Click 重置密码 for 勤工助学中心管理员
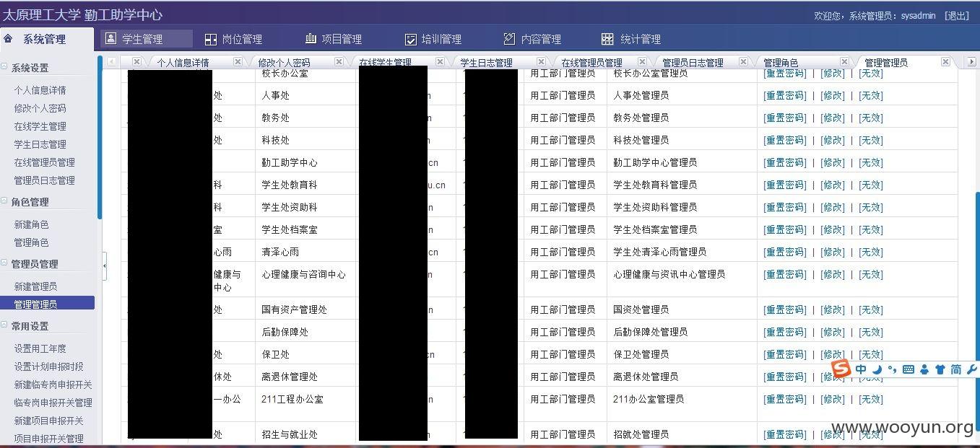This screenshot has width=980, height=448. click(785, 162)
